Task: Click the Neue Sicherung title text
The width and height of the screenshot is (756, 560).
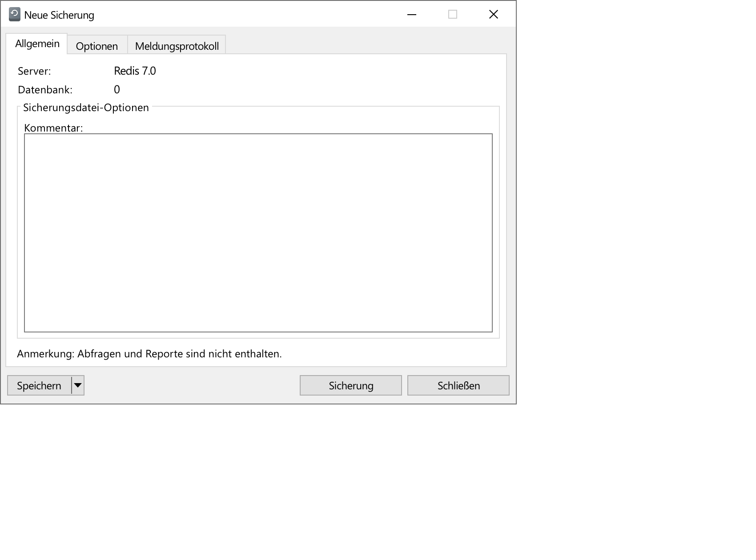Action: pos(59,15)
